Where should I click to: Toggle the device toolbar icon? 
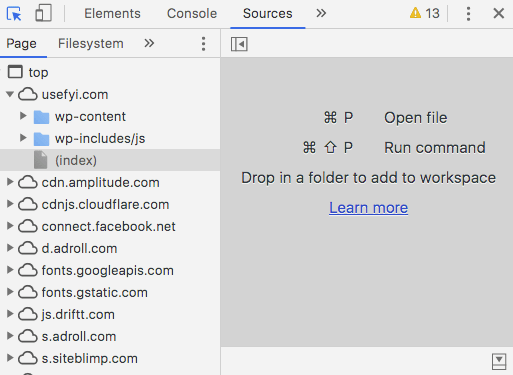[x=43, y=13]
